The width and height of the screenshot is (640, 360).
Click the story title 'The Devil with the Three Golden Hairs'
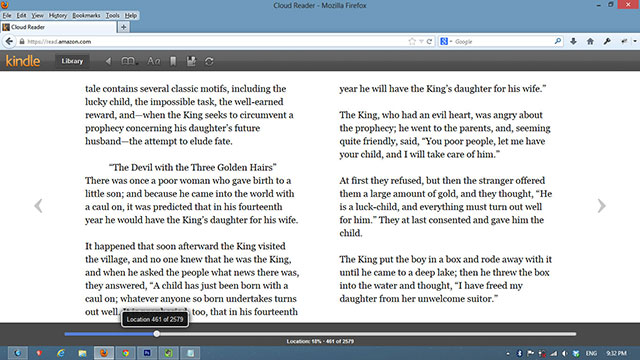coord(193,167)
